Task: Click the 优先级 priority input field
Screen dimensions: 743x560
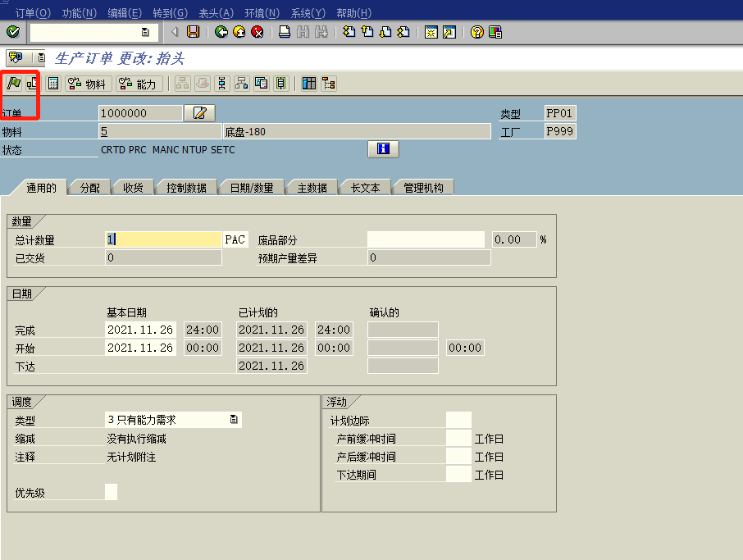Action: (111, 492)
